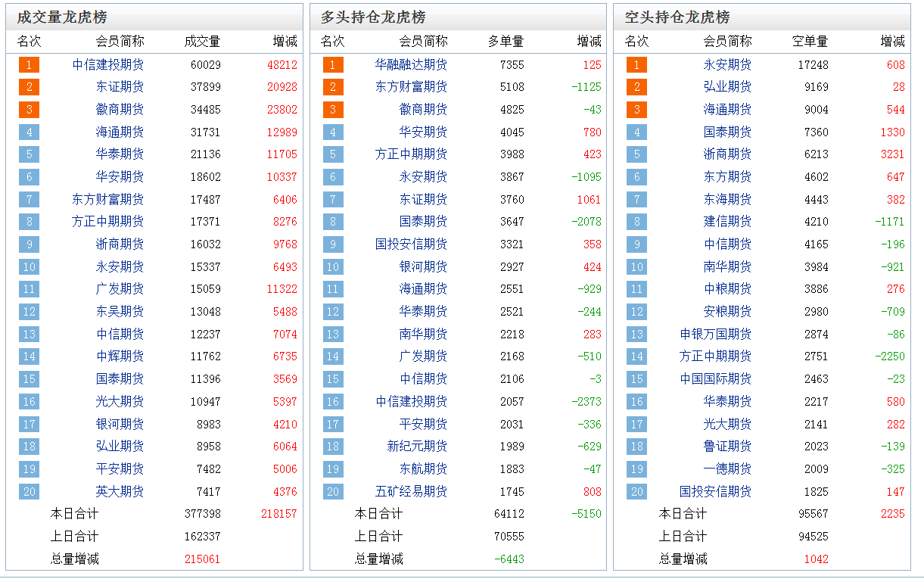Click blue rank 10 badge in 成交量龙虎榜
This screenshot has height=579, width=924.
[29, 267]
